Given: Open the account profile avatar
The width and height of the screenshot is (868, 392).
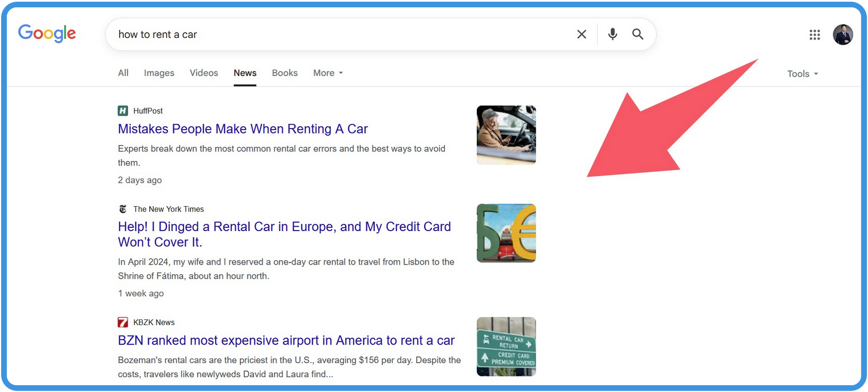Looking at the screenshot, I should (843, 35).
